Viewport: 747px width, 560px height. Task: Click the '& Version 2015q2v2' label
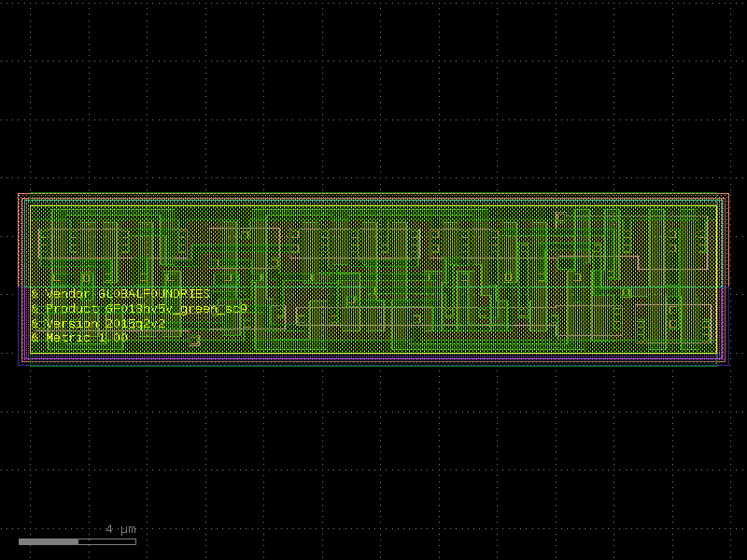[99, 324]
